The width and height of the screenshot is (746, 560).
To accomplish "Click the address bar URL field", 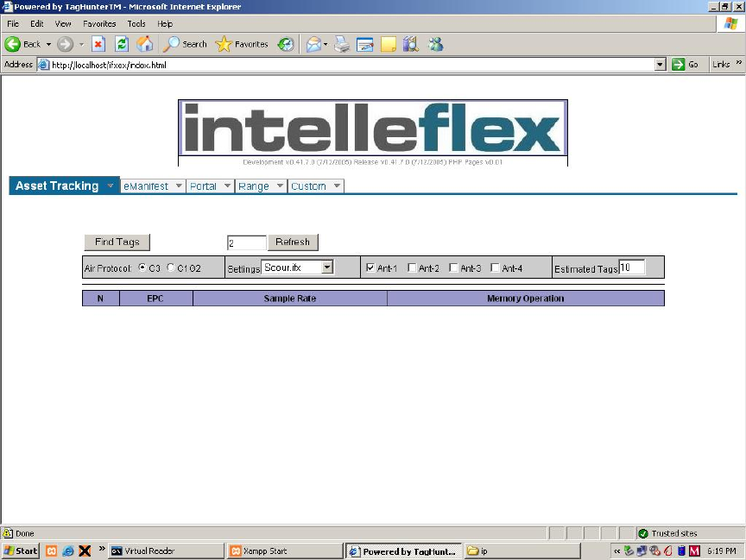I will pos(352,65).
